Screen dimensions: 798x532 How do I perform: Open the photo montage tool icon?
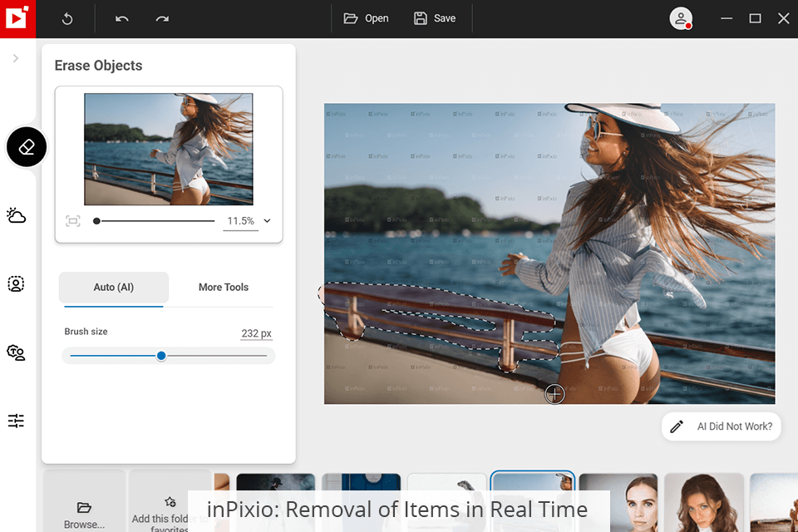[x=16, y=352]
